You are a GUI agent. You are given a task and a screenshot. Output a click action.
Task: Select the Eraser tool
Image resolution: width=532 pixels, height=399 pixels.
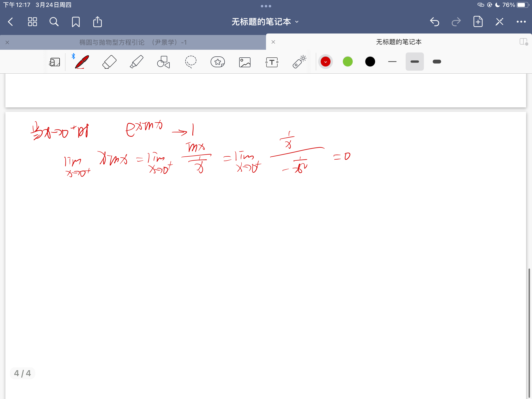coord(109,62)
